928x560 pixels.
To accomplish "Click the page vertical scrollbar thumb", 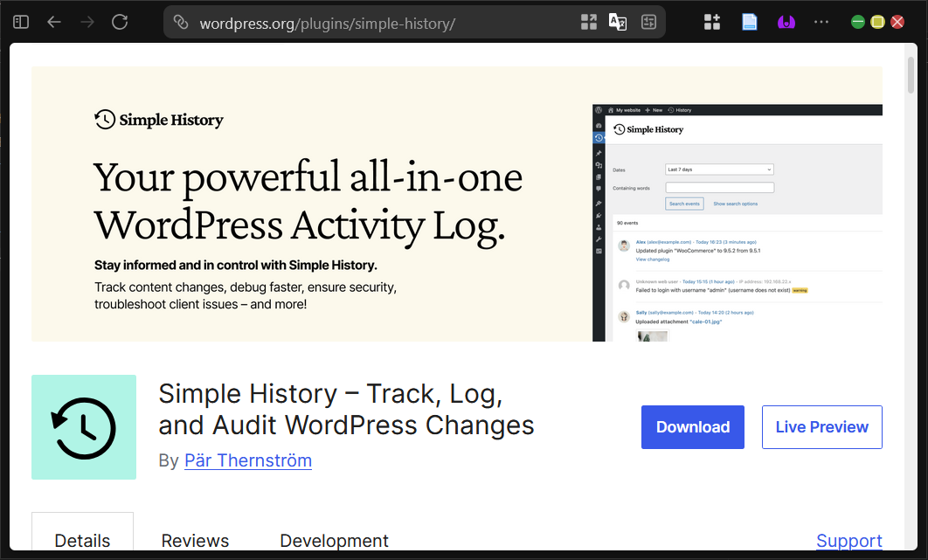I will click(x=911, y=75).
